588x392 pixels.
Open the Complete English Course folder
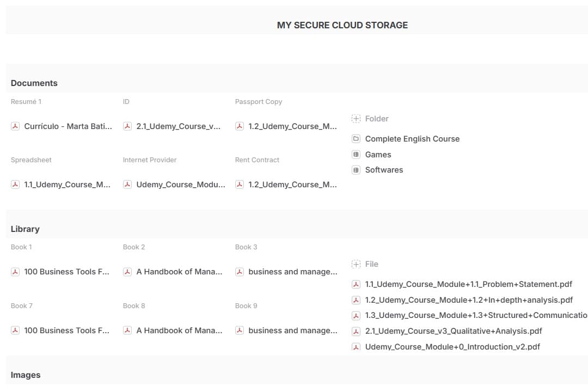[x=412, y=139]
